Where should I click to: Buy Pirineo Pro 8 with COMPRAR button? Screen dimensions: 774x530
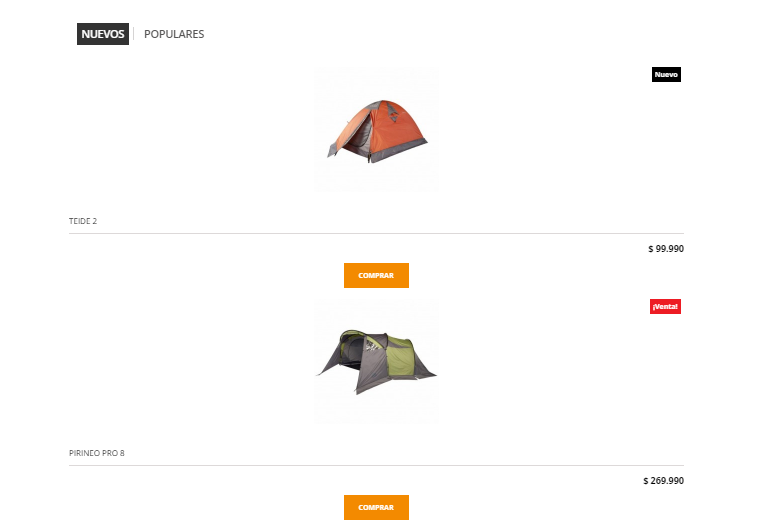376,507
